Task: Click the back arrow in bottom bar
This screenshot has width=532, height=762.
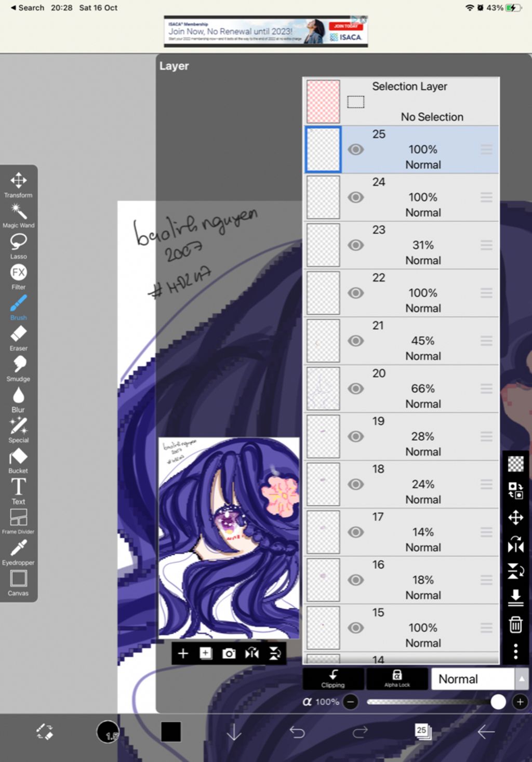Action: click(486, 732)
